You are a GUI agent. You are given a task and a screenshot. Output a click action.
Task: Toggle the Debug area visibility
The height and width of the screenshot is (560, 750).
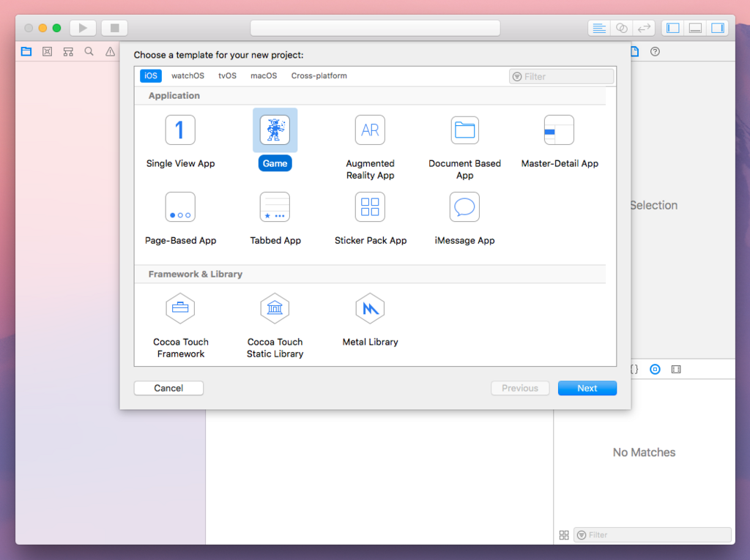tap(696, 29)
